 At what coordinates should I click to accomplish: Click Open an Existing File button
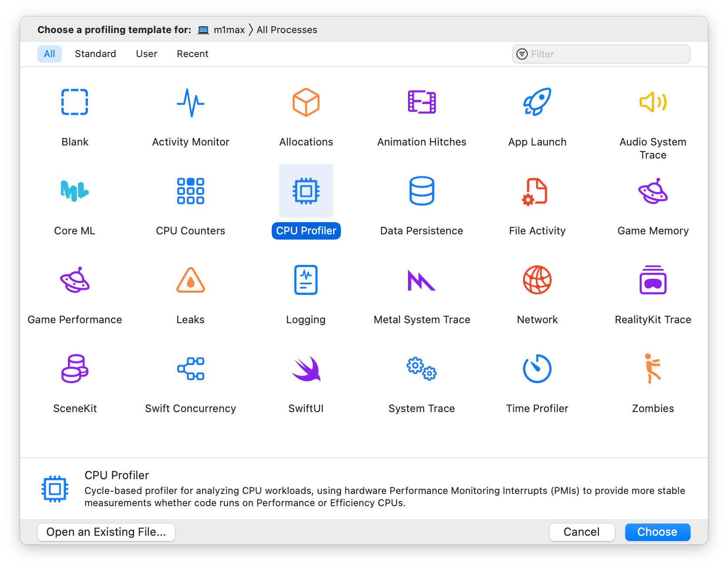(106, 532)
